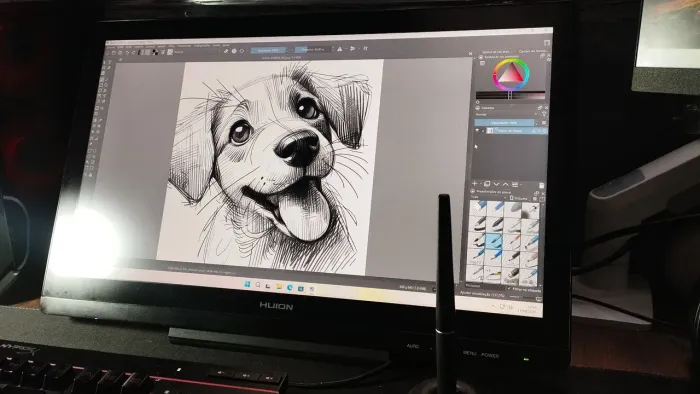The image size is (700, 394).
Task: Float the Brush Presets docker panel
Action: (537, 193)
